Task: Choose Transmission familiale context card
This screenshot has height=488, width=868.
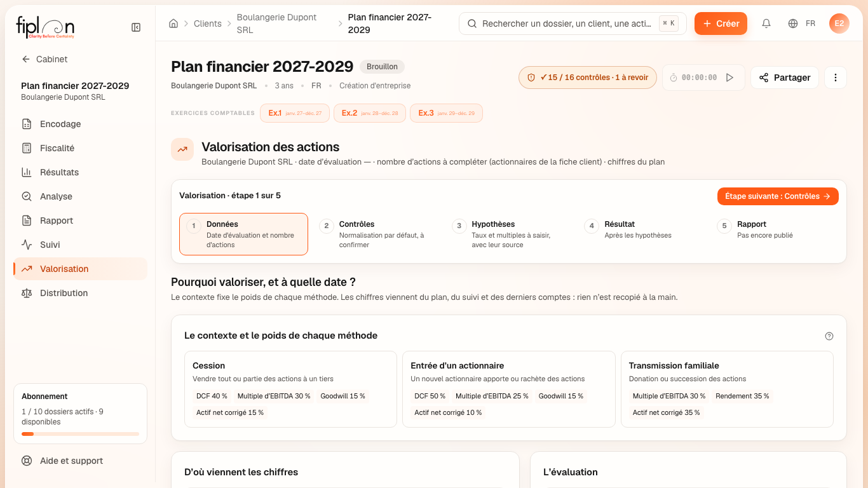Action: (x=727, y=390)
